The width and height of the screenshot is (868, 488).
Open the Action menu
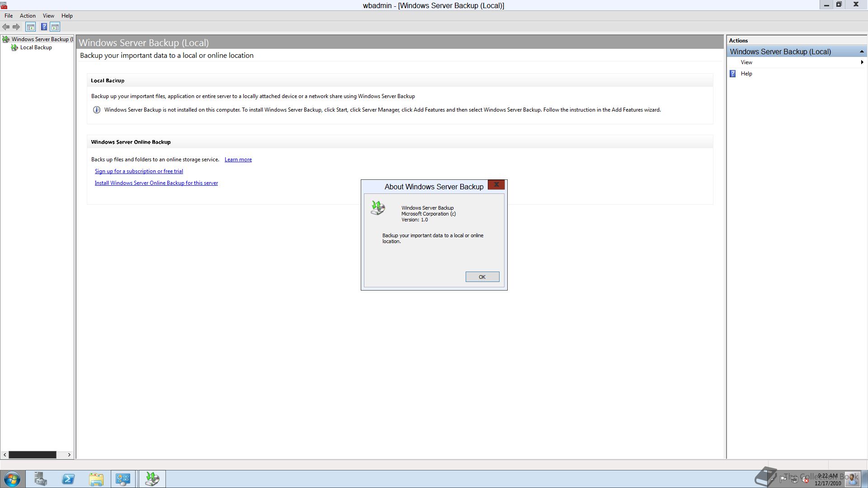[28, 16]
